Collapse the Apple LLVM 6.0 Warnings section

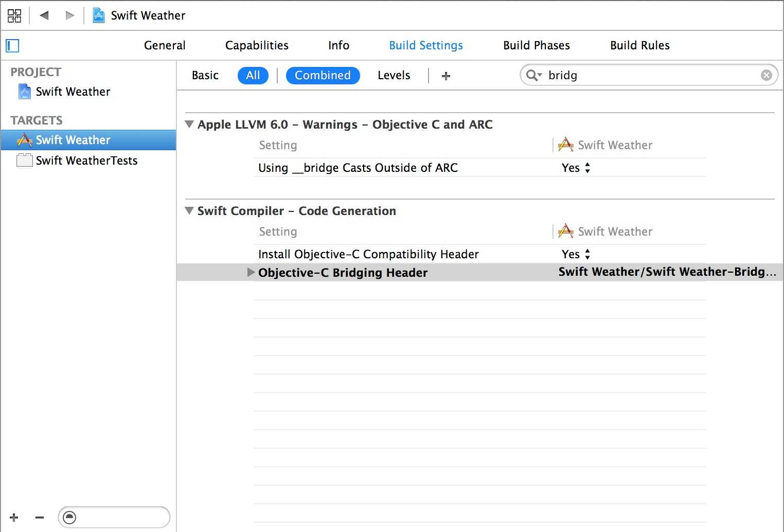189,125
